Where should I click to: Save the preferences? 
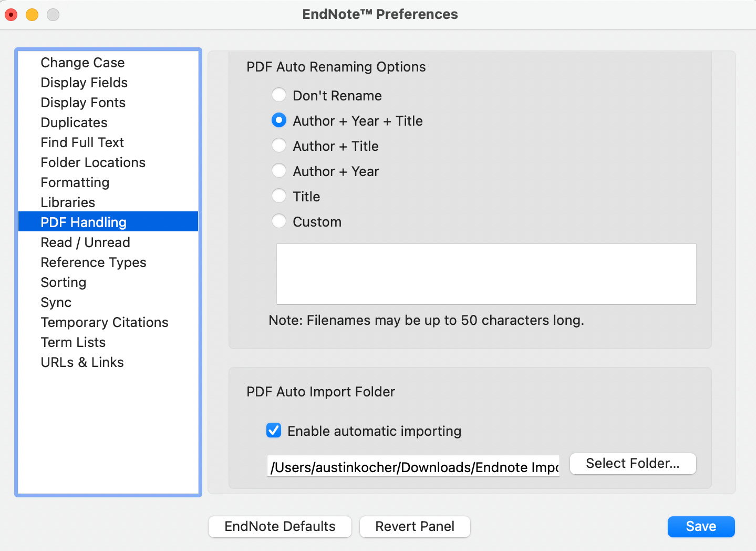pyautogui.click(x=701, y=527)
